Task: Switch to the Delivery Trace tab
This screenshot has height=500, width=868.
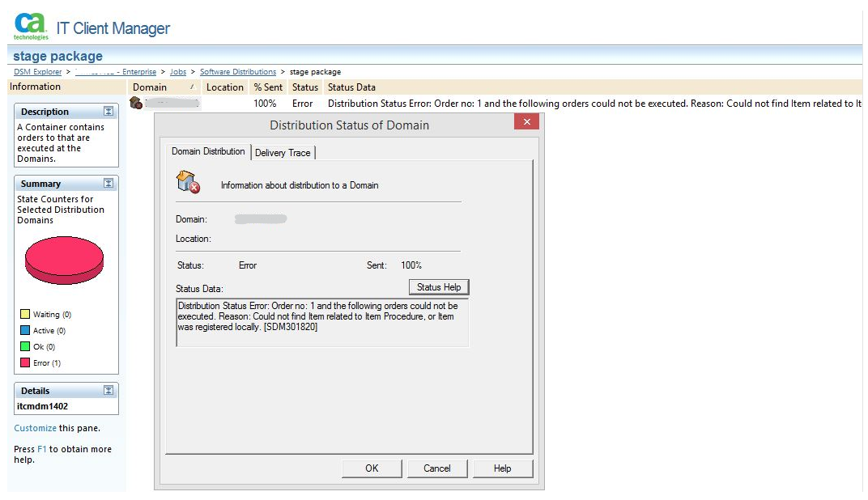Action: pyautogui.click(x=283, y=153)
